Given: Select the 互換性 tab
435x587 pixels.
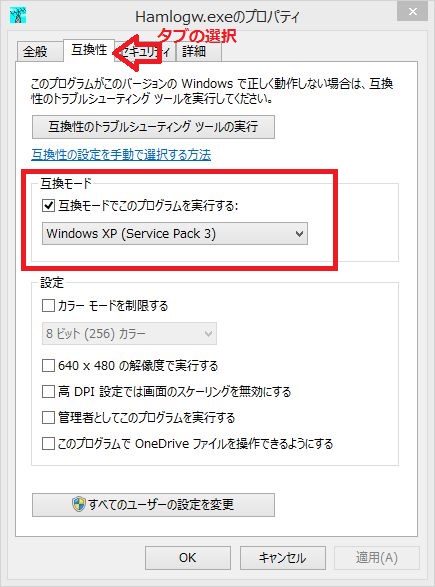Looking at the screenshot, I should click(89, 50).
